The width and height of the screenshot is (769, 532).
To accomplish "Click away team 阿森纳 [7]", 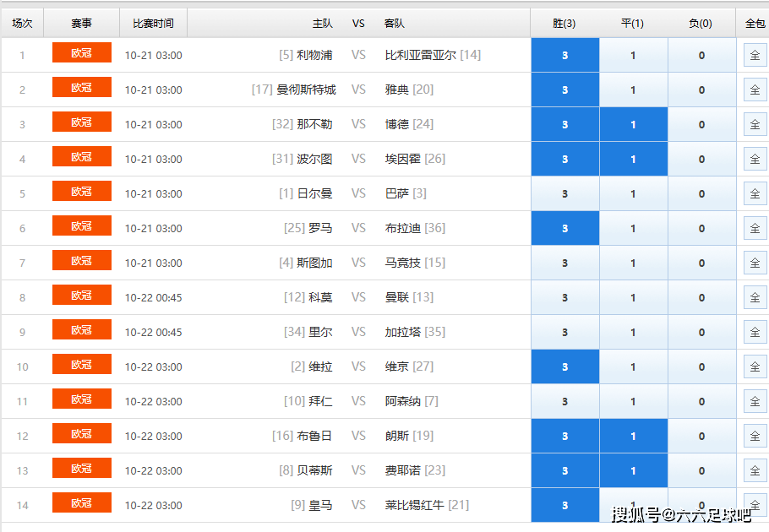I will (x=412, y=402).
